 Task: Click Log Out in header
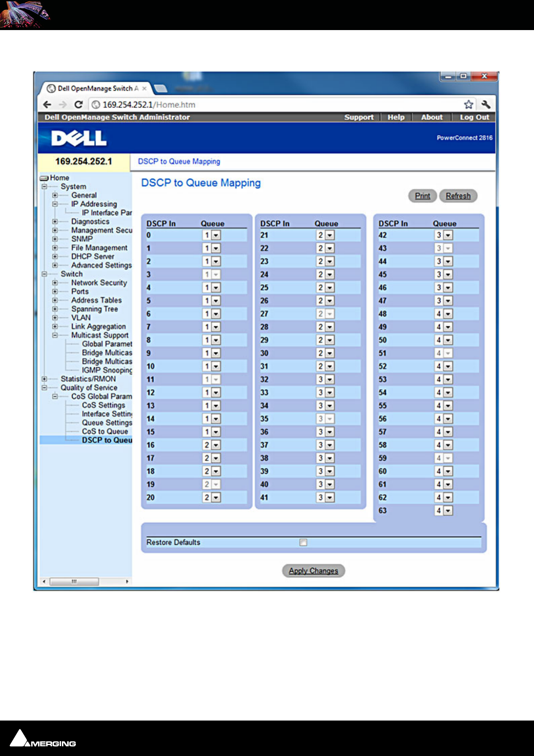474,117
